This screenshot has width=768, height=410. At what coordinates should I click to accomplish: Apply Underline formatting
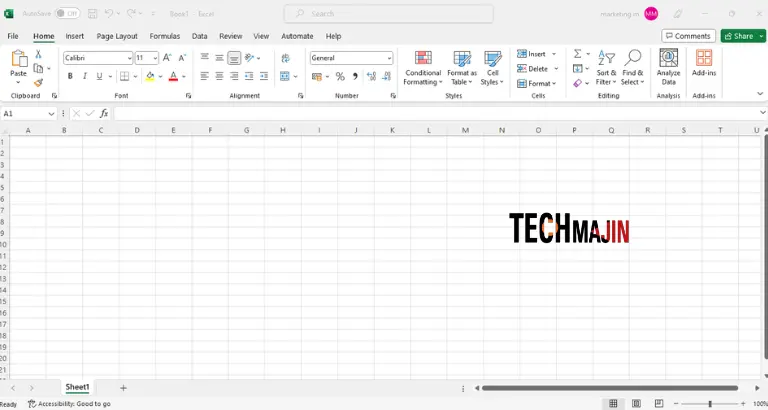(x=99, y=76)
